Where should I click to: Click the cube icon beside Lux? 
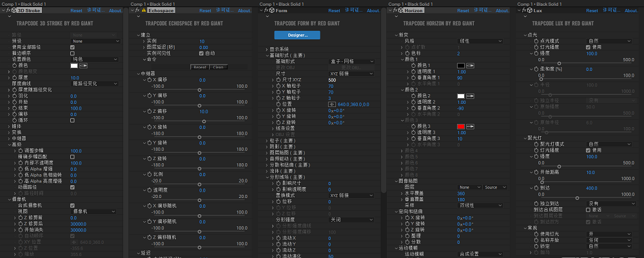coord(529,10)
